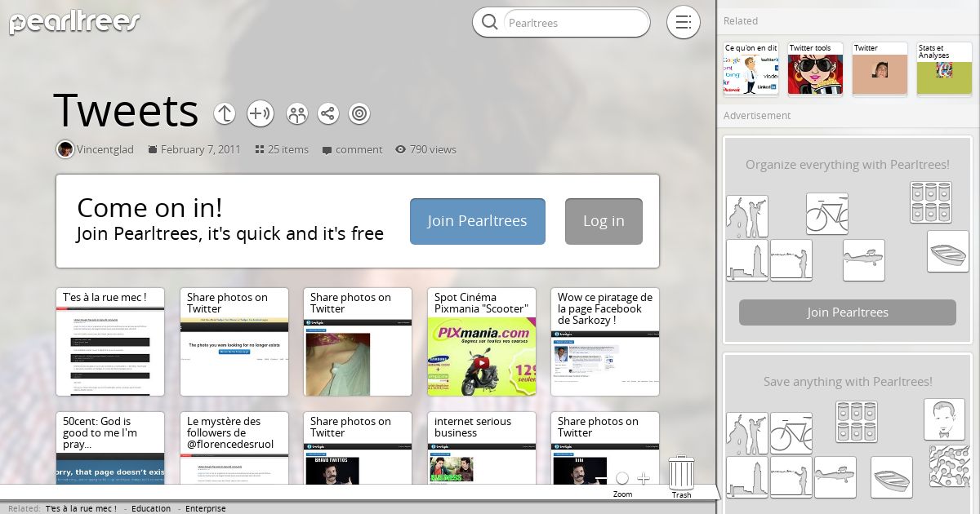Viewport: 980px width, 514px height.
Task: Click musician icon in the Organize everything panel
Action: point(747,216)
